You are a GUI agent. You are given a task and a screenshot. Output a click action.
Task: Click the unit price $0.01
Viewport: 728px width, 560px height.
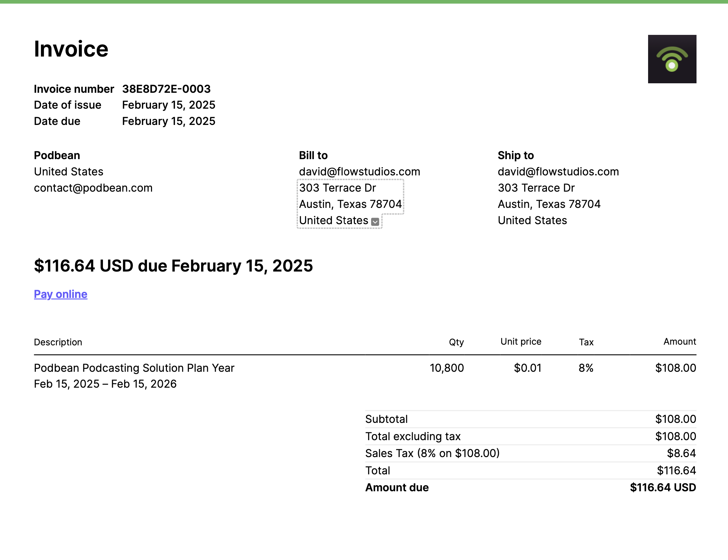pos(528,368)
